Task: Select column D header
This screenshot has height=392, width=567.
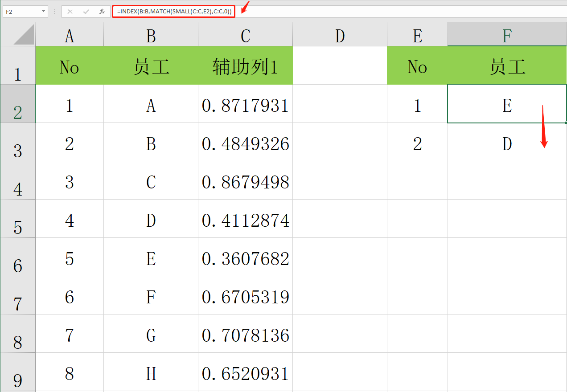Action: tap(340, 35)
